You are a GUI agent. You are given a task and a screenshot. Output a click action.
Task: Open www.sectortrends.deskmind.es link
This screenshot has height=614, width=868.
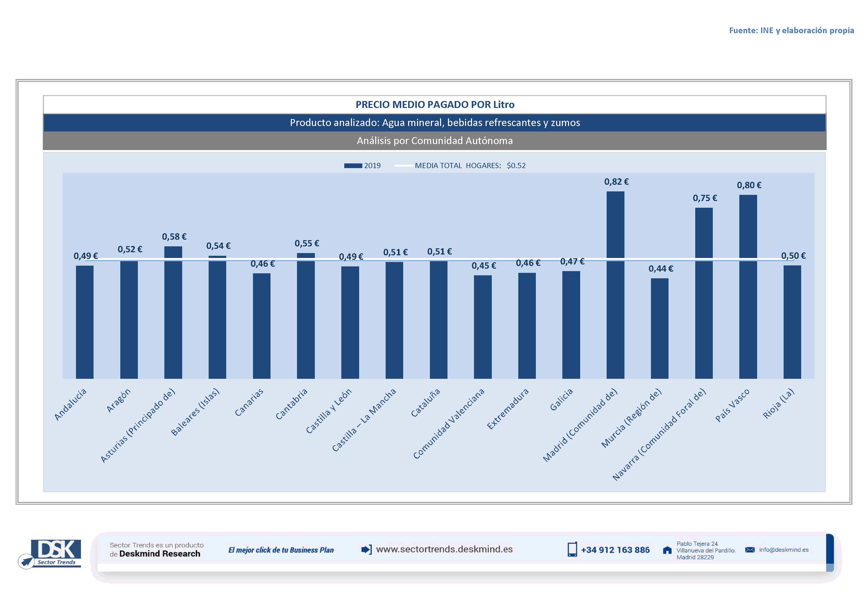click(444, 549)
